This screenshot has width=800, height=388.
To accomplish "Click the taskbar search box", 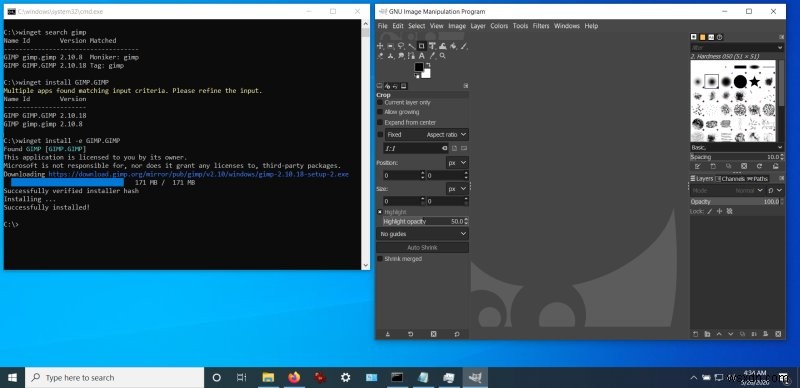I will (114, 378).
